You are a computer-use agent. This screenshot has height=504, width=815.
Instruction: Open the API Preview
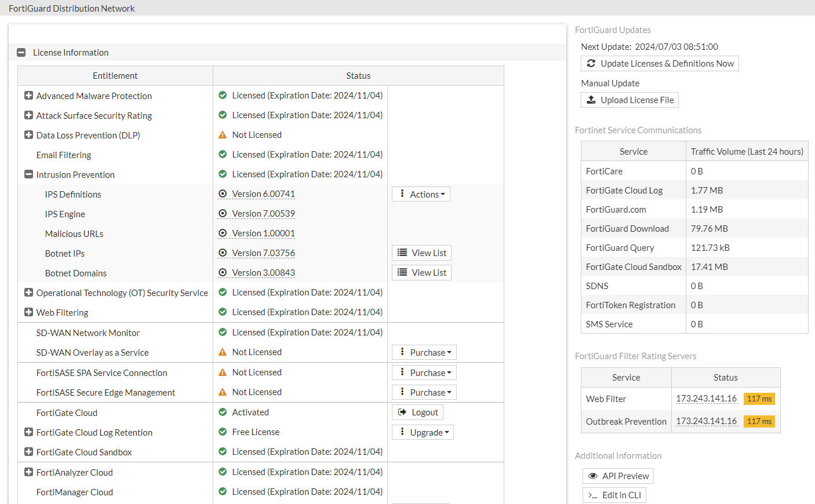tap(618, 476)
